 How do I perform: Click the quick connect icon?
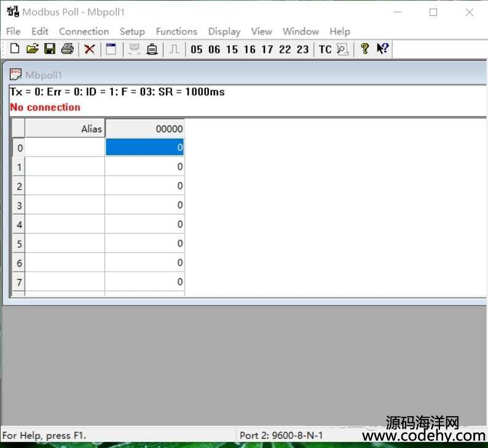pyautogui.click(x=152, y=49)
